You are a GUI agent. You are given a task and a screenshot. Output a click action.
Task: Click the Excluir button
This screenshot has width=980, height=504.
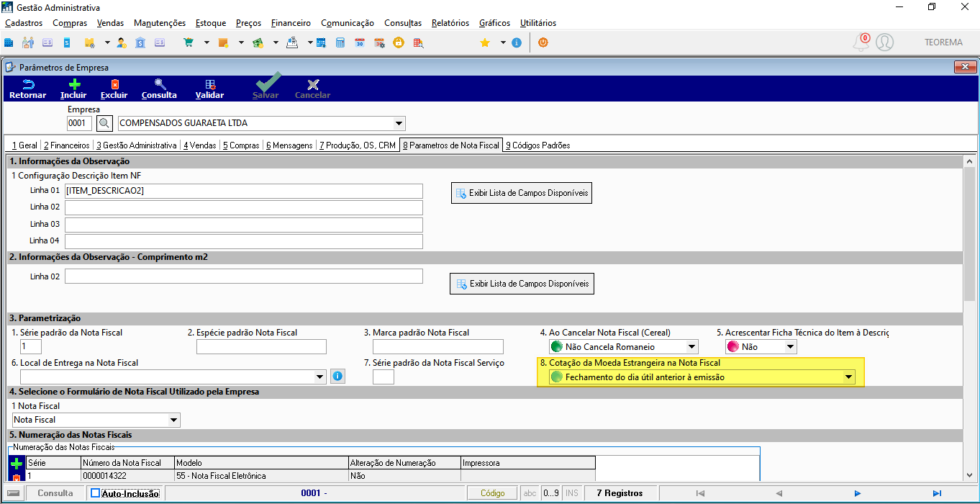pos(114,89)
